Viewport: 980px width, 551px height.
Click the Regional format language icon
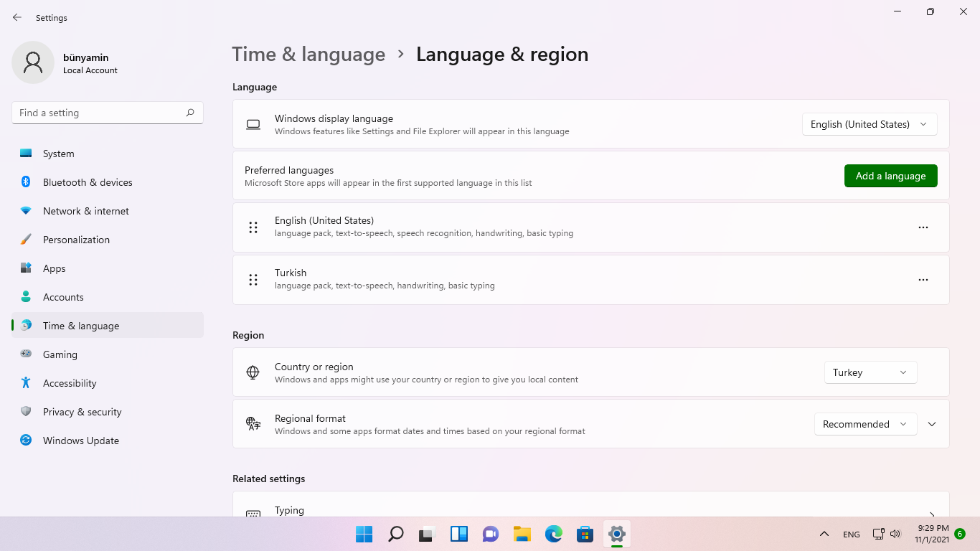(x=253, y=424)
